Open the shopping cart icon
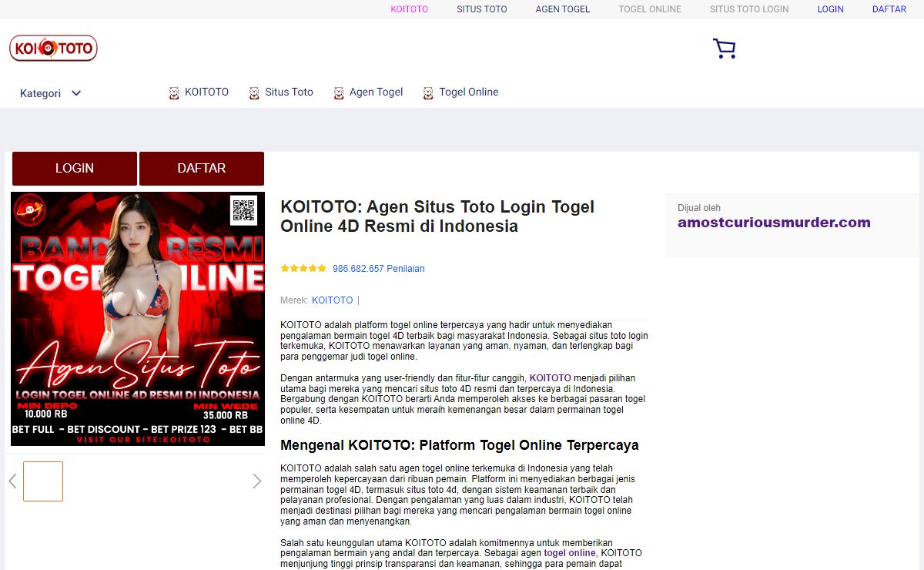This screenshot has height=570, width=924. coord(724,49)
